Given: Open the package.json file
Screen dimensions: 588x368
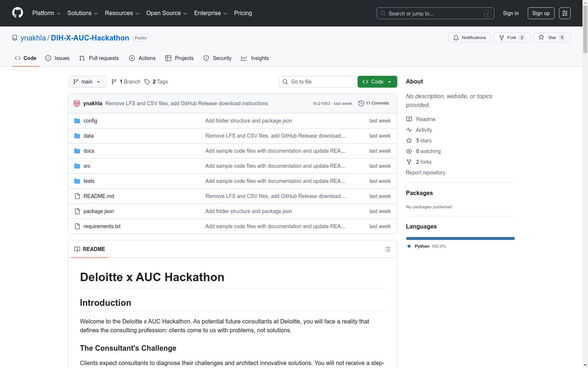Looking at the screenshot, I should [99, 211].
